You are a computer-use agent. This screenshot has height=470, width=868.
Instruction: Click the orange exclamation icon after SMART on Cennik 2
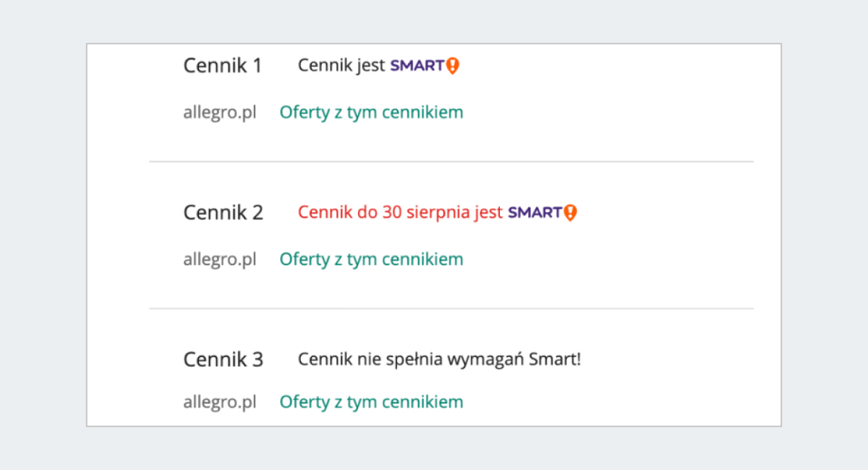571,213
